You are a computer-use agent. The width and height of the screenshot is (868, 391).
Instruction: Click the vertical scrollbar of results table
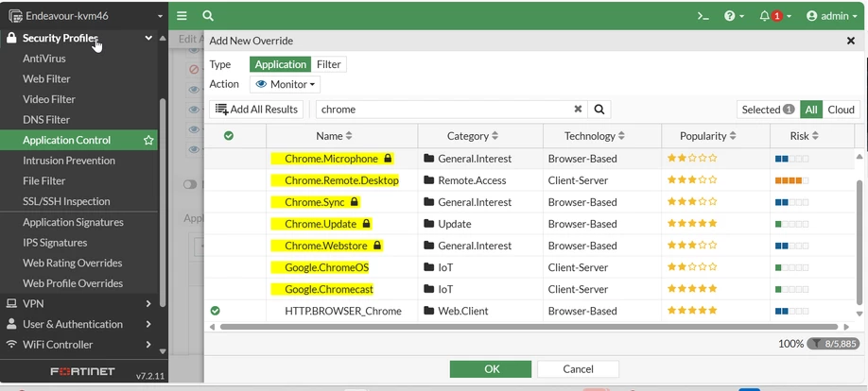pos(859,241)
